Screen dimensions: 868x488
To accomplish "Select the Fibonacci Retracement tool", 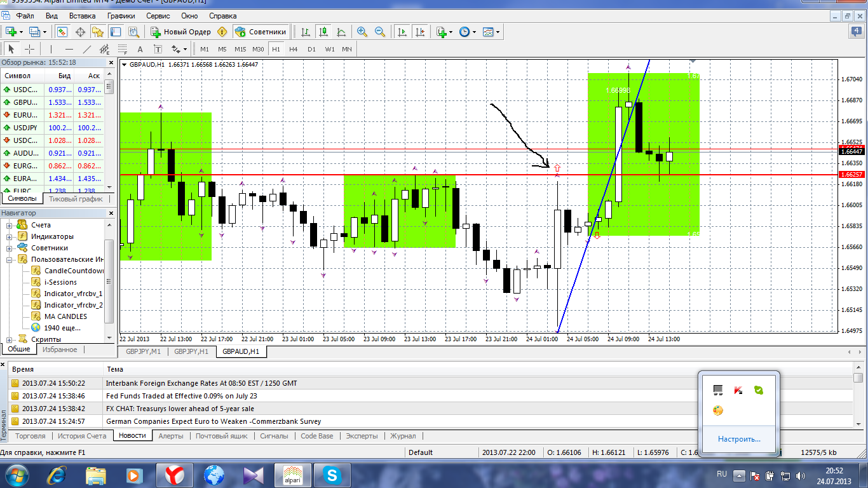I will click(x=123, y=49).
